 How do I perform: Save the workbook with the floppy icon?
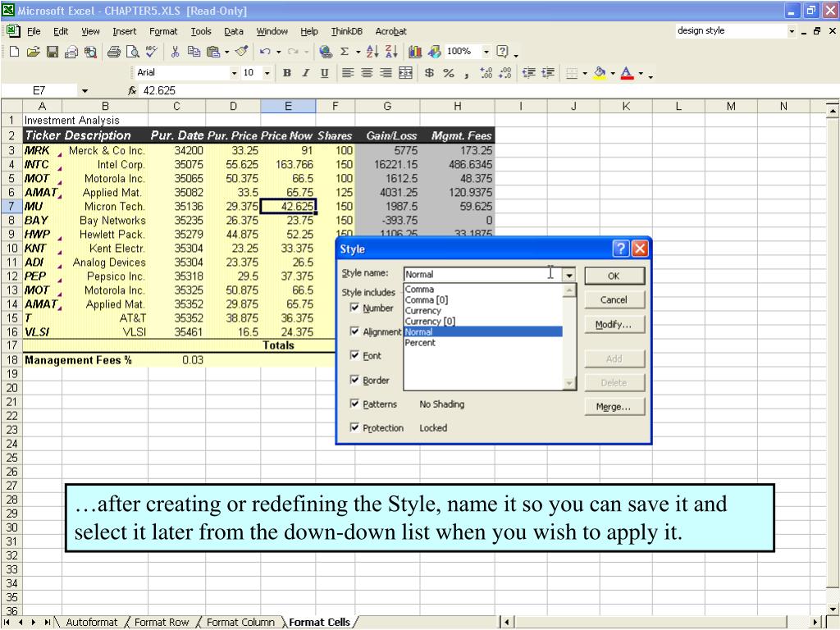[x=52, y=52]
